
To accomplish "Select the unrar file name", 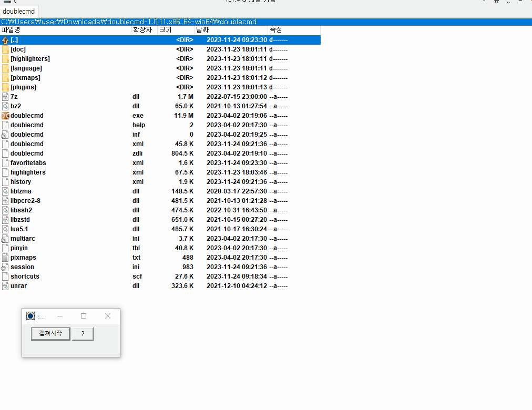I will pos(18,286).
